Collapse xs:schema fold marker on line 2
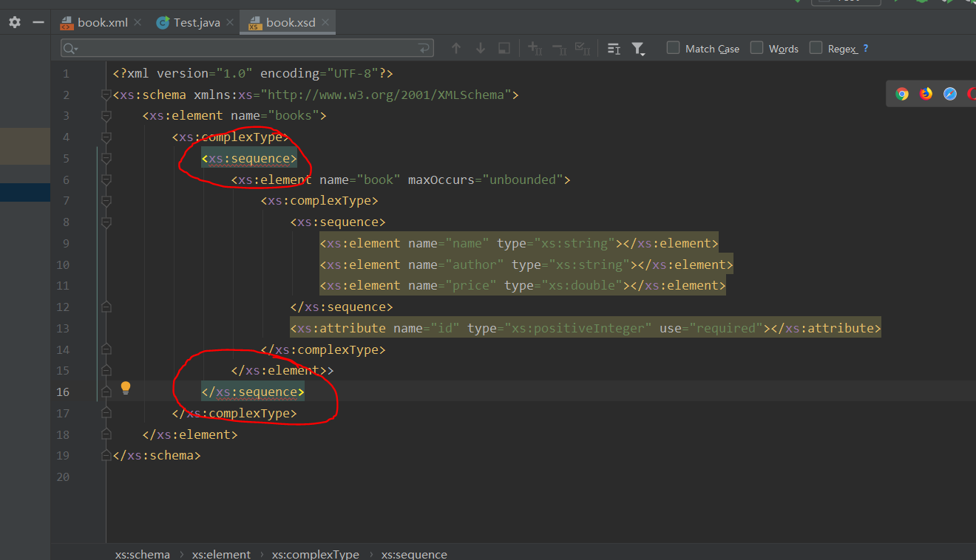 pyautogui.click(x=106, y=95)
